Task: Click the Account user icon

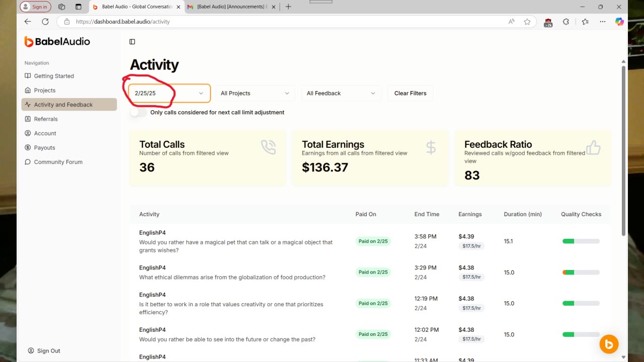Action: pos(28,133)
